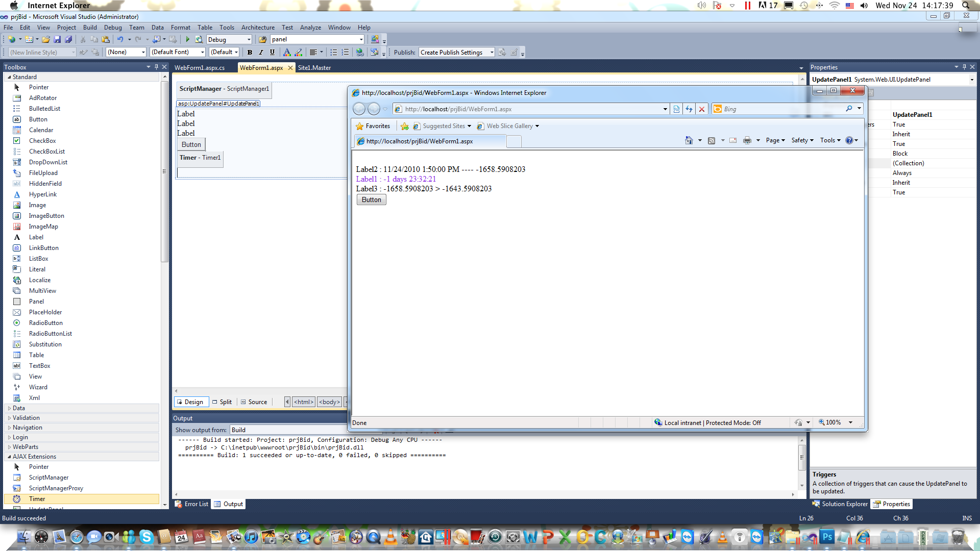Open the Architecture menu
This screenshot has height=551, width=980.
257,28
